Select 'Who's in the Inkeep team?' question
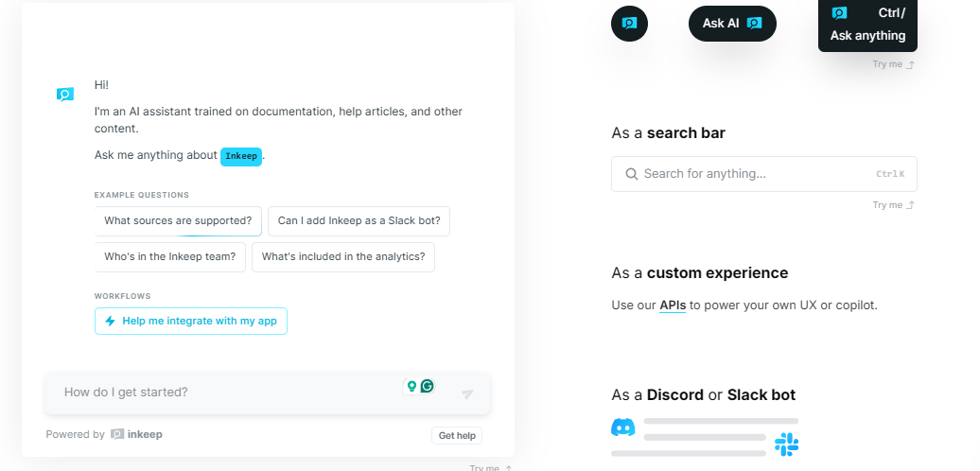The width and height of the screenshot is (980, 471). (x=170, y=256)
